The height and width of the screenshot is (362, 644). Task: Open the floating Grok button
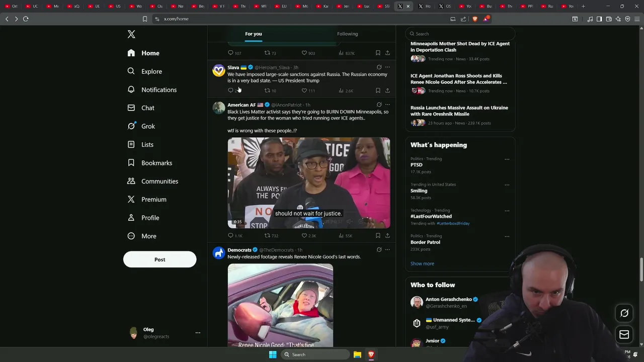tap(624, 313)
